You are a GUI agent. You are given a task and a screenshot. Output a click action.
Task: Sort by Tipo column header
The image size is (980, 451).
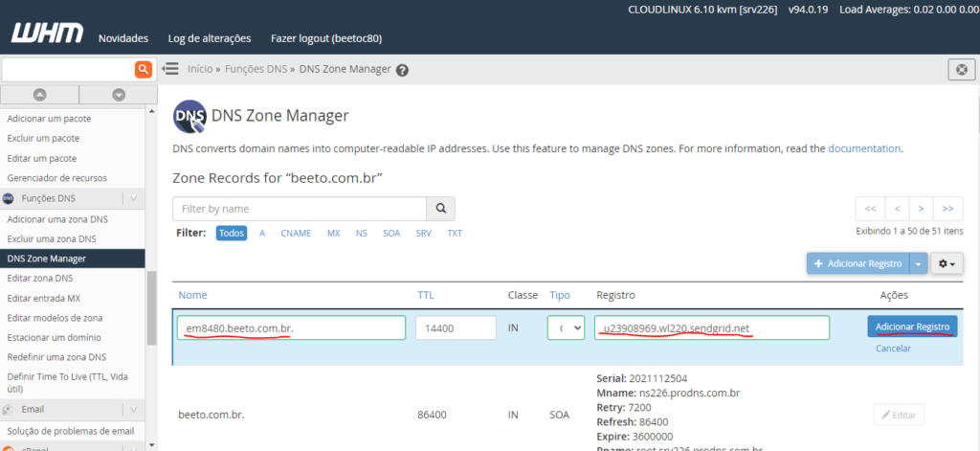(560, 295)
